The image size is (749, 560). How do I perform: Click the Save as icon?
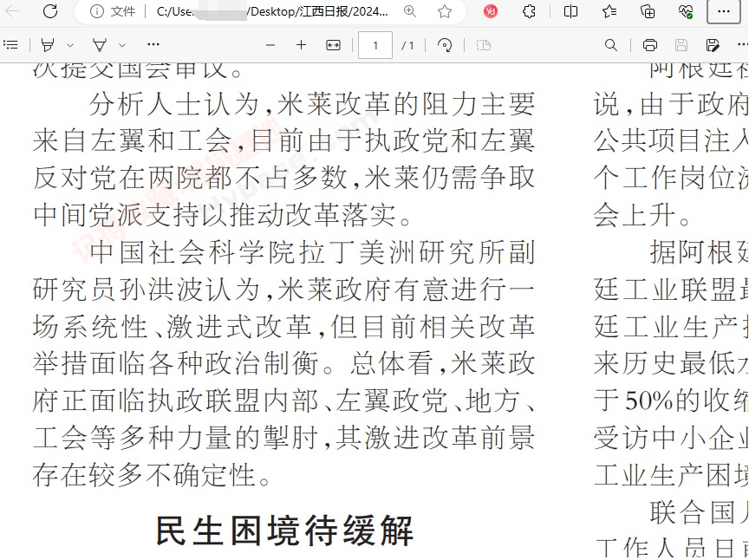713,45
